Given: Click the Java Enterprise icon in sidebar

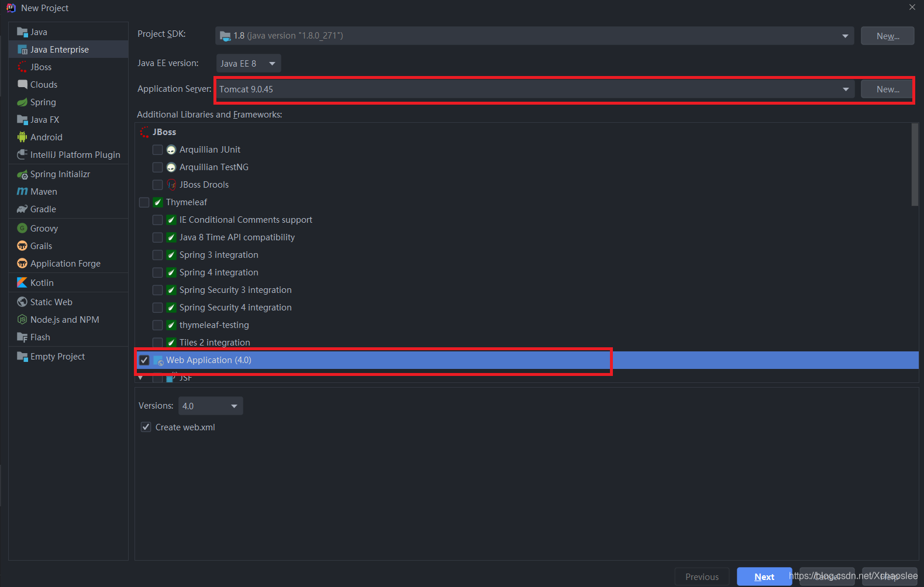Looking at the screenshot, I should 22,50.
